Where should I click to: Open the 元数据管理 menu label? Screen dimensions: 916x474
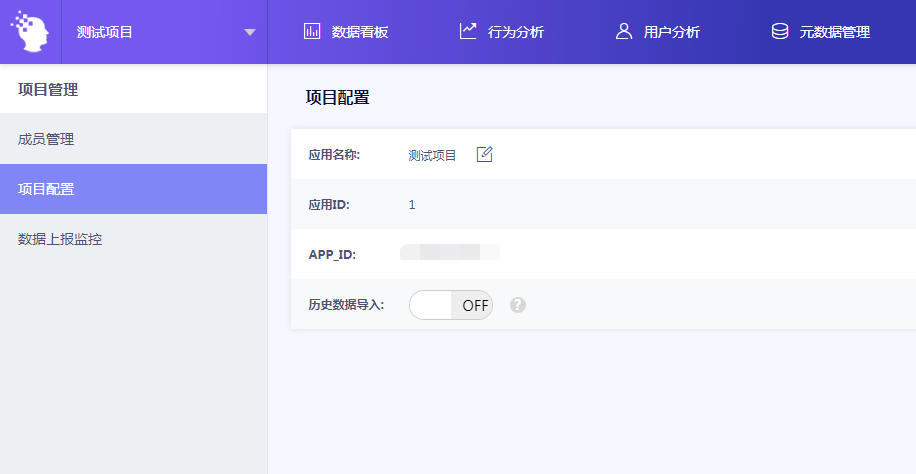click(834, 32)
